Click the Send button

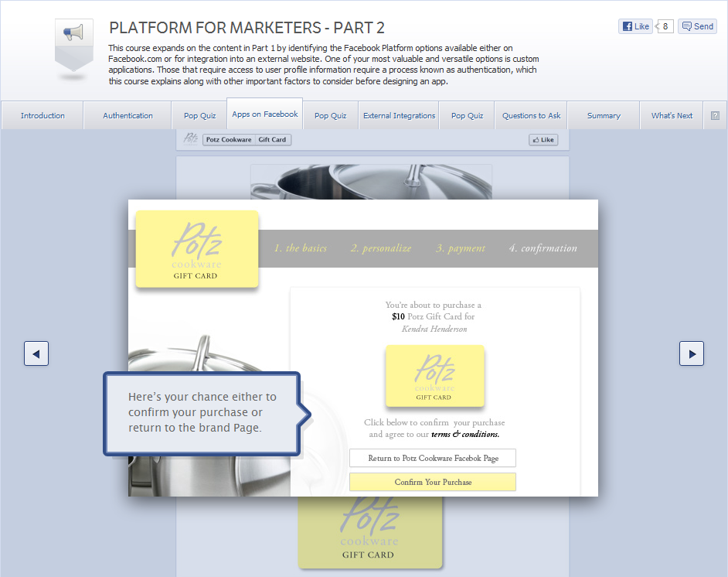tap(697, 26)
